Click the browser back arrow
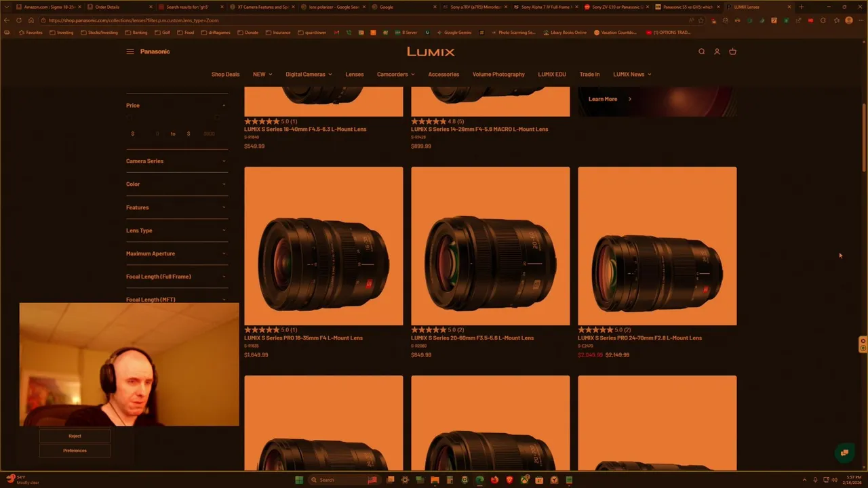This screenshot has height=488, width=868. tap(7, 20)
